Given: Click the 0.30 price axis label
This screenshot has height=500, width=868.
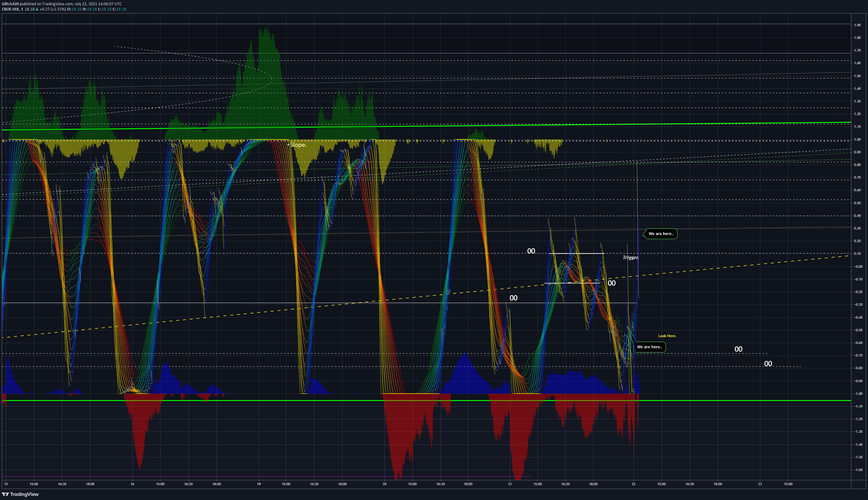Looking at the screenshot, I should (857, 228).
